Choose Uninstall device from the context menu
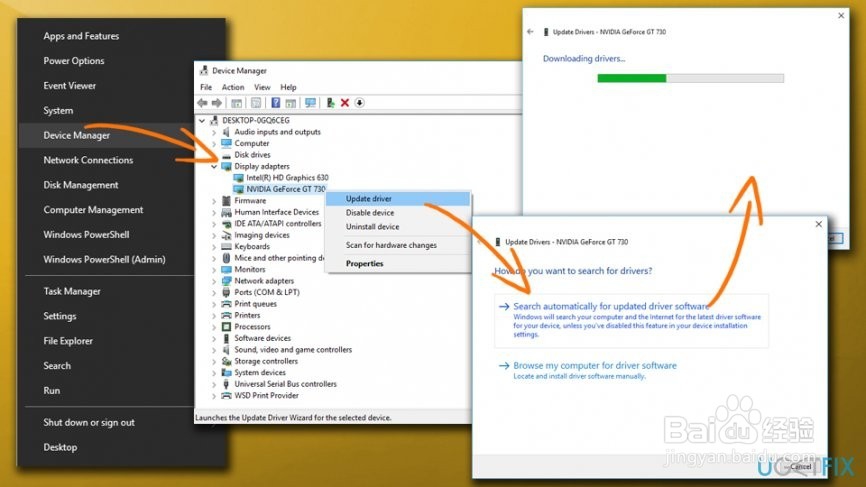Image resolution: width=866 pixels, height=487 pixels. point(398,227)
